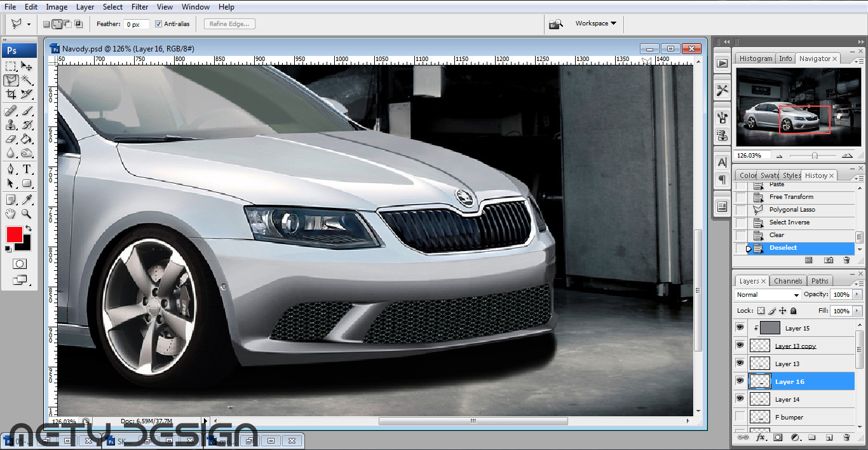Select the Eraser tool
868x450 pixels.
pyautogui.click(x=11, y=139)
